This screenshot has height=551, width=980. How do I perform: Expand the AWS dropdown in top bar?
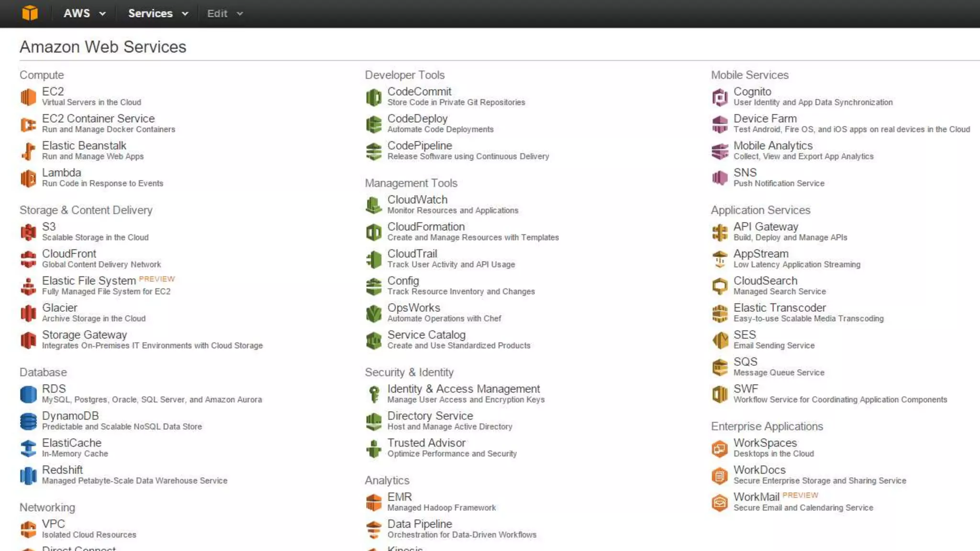[x=84, y=13]
